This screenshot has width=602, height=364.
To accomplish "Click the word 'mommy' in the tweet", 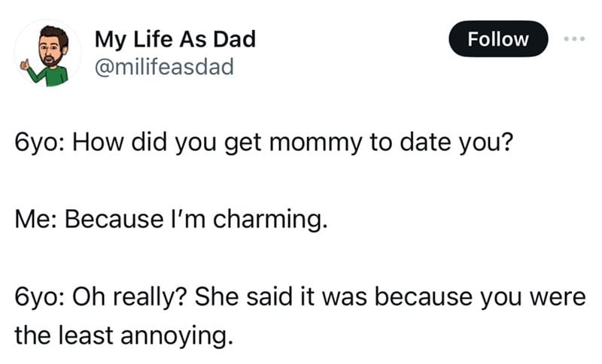I will (x=315, y=144).
